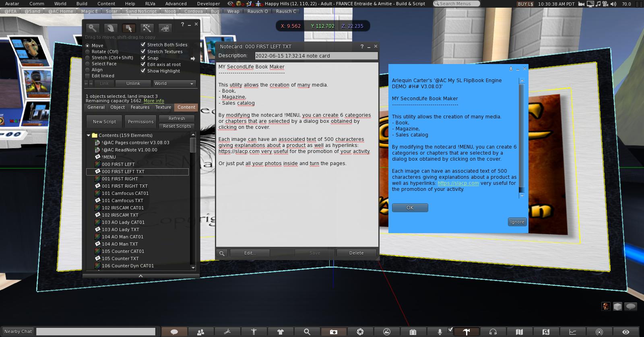Select the hand Move tool icon
This screenshot has width=644, height=337.
pos(111,28)
